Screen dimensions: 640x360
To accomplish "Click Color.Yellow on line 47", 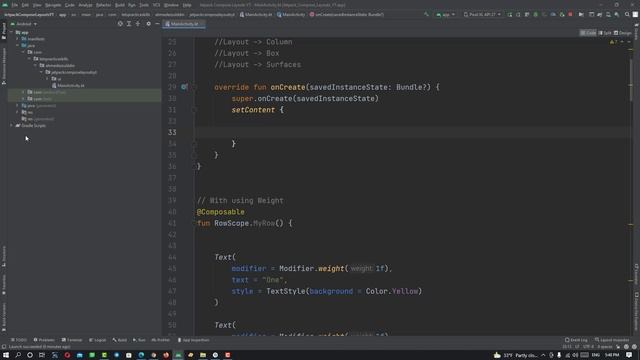I will pos(392,291).
